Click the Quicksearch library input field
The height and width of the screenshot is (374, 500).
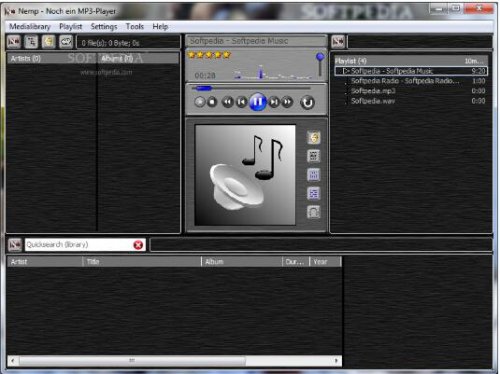pyautogui.click(x=79, y=245)
